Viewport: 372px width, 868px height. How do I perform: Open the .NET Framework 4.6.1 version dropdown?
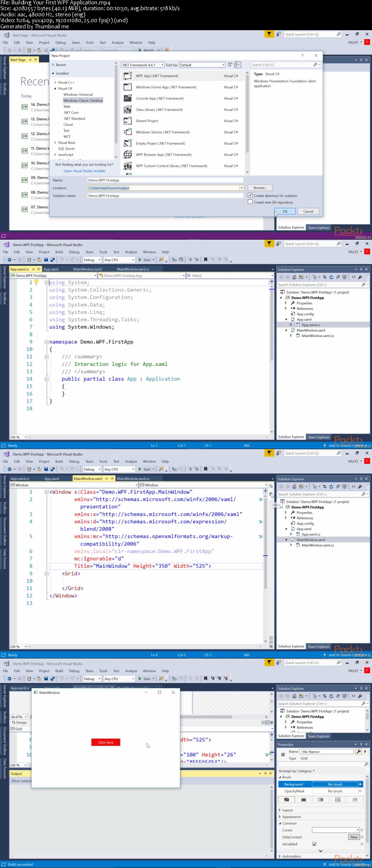point(143,65)
